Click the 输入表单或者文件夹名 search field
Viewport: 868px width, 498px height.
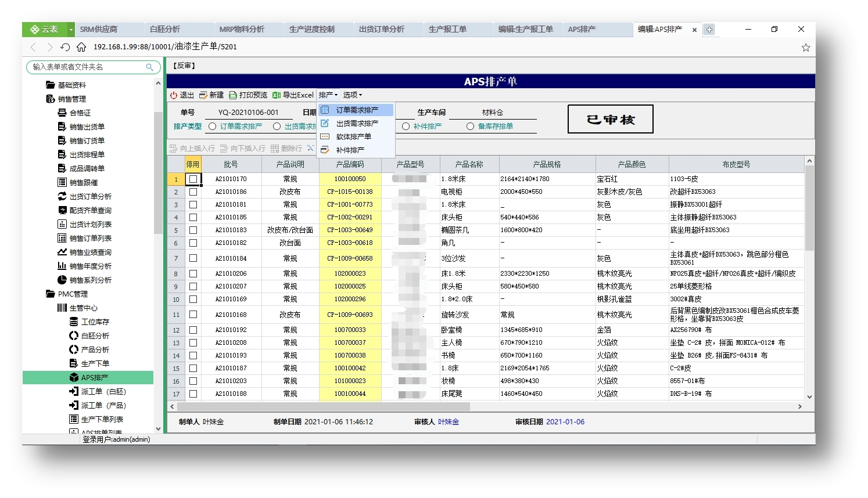(x=87, y=67)
